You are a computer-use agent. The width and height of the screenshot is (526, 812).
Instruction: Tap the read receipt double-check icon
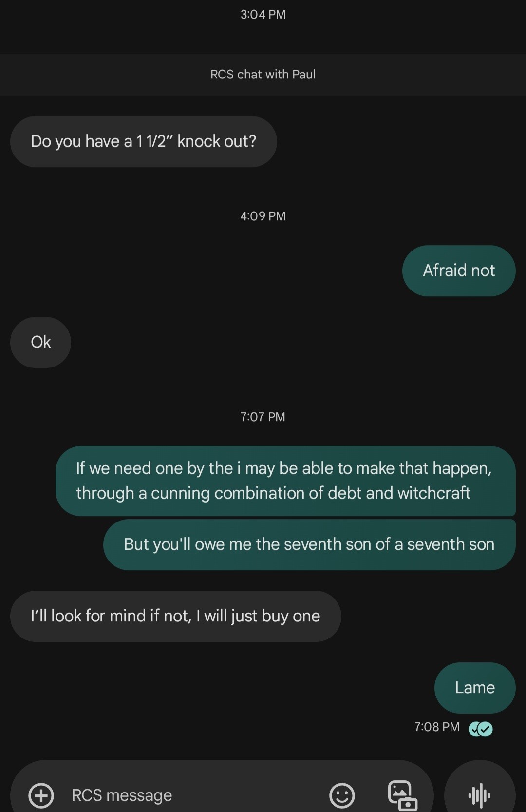coord(481,729)
